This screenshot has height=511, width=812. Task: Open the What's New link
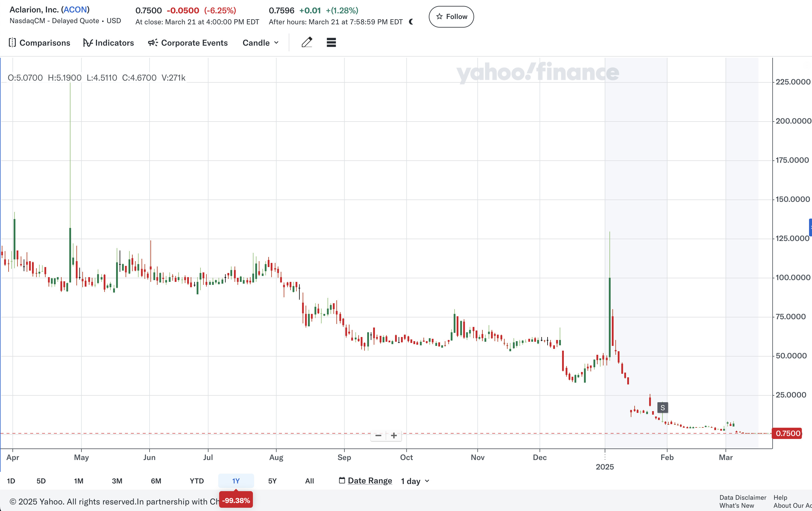pyautogui.click(x=736, y=506)
